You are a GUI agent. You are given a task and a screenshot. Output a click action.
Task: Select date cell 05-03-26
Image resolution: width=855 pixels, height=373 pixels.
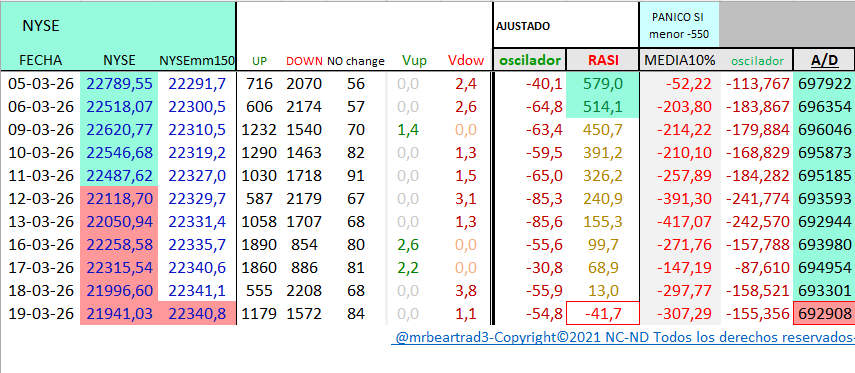40,84
